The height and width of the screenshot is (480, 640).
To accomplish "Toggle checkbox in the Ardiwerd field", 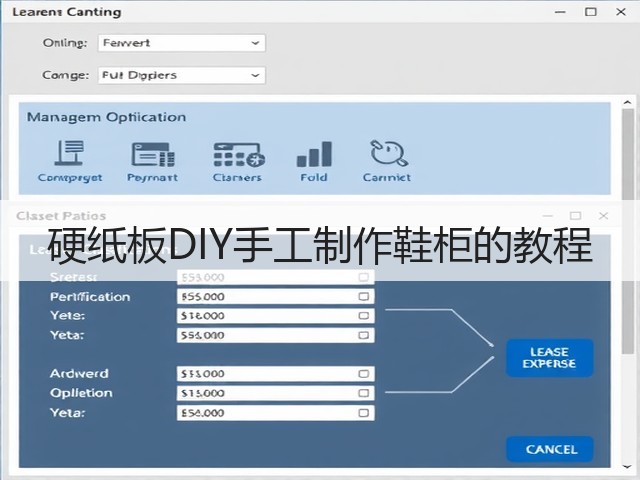I will pos(363,373).
